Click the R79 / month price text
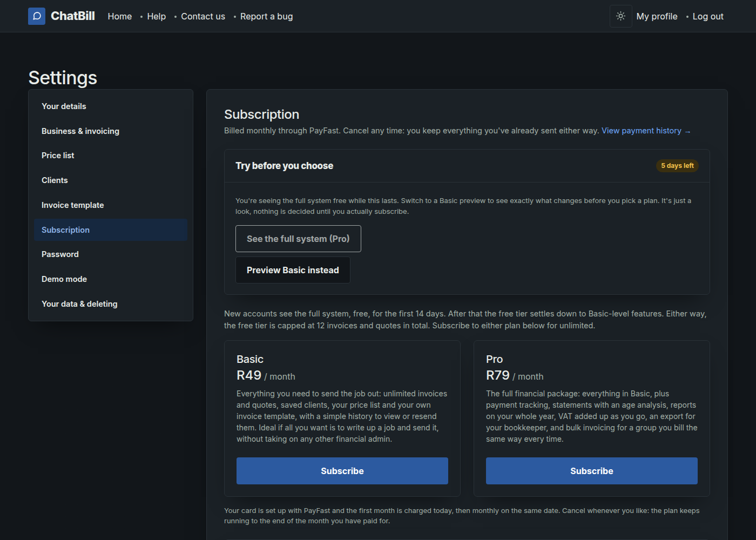756x540 pixels. [515, 375]
